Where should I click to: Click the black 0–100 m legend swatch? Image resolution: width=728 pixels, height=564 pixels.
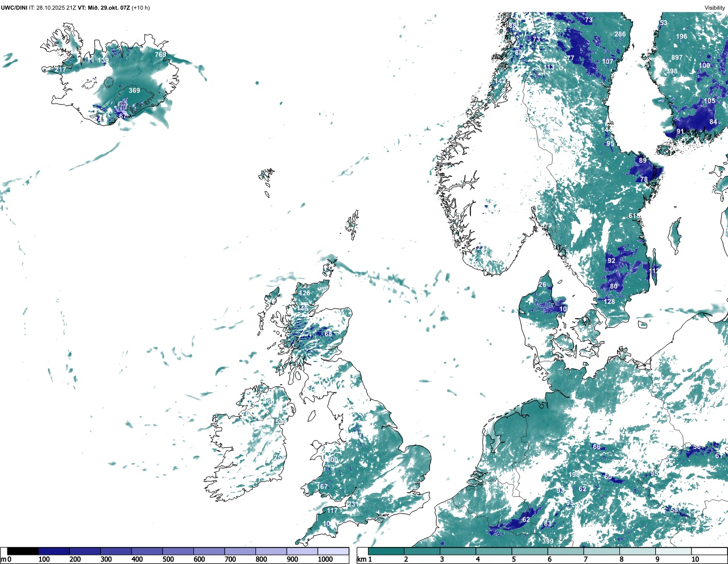[x=23, y=551]
